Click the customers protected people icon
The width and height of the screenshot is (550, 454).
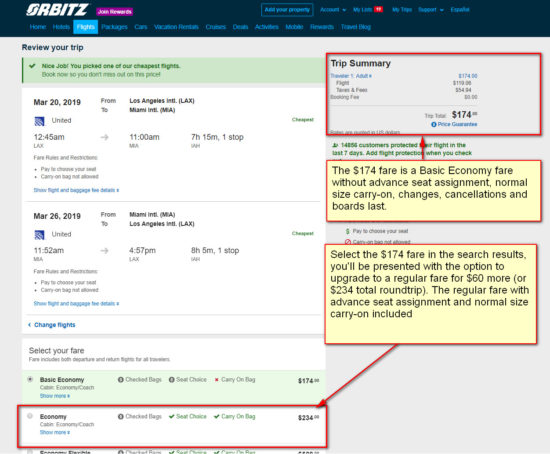coord(335,145)
